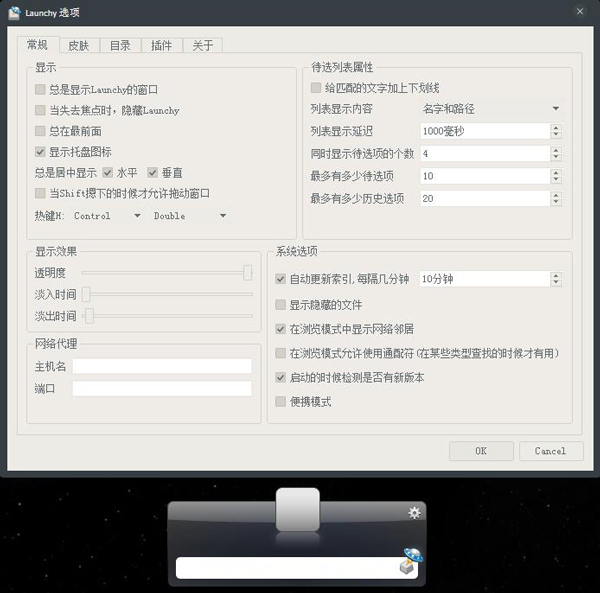Click the Launchy app icon in title bar
600x593 pixels.
coord(14,13)
